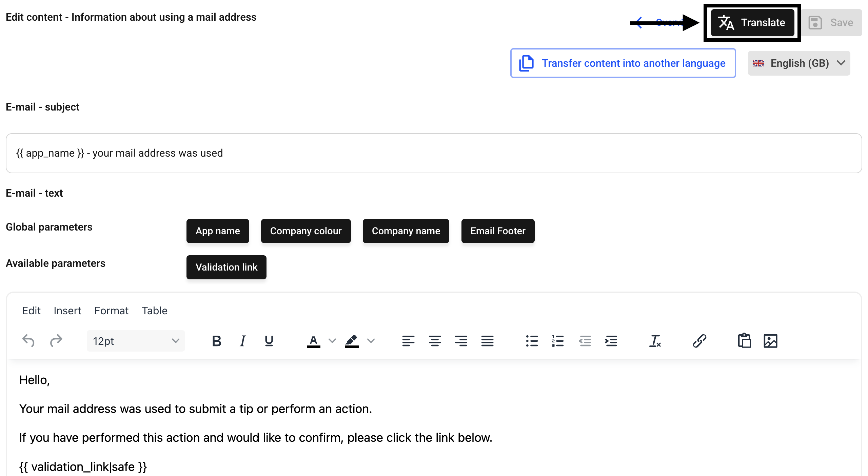The image size is (868, 476).
Task: Expand the text colour dropdown arrow
Action: point(332,341)
